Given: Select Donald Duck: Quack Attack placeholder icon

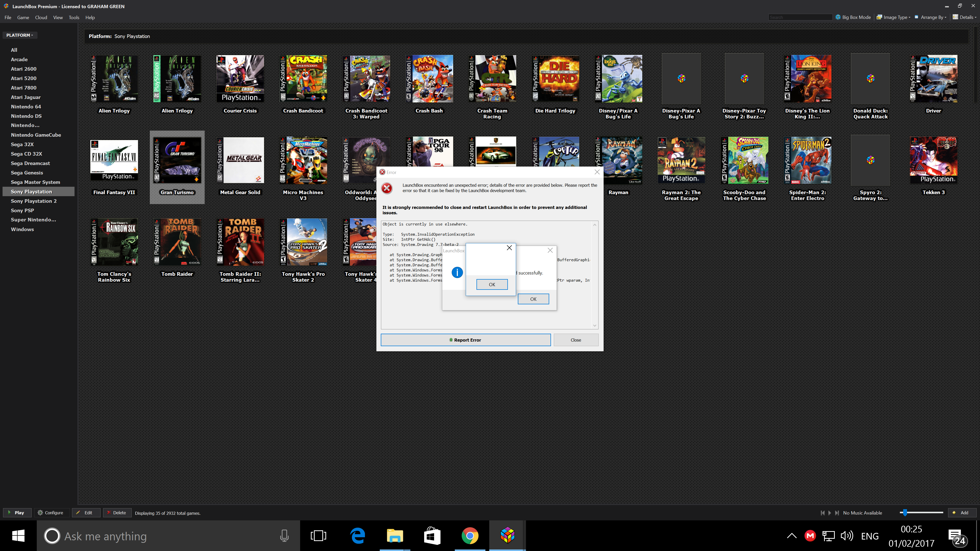Looking at the screenshot, I should [871, 79].
